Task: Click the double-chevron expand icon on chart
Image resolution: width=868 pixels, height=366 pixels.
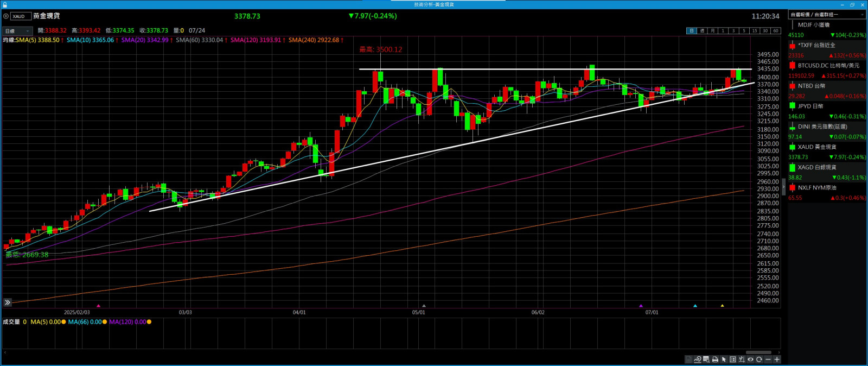Action: click(8, 302)
